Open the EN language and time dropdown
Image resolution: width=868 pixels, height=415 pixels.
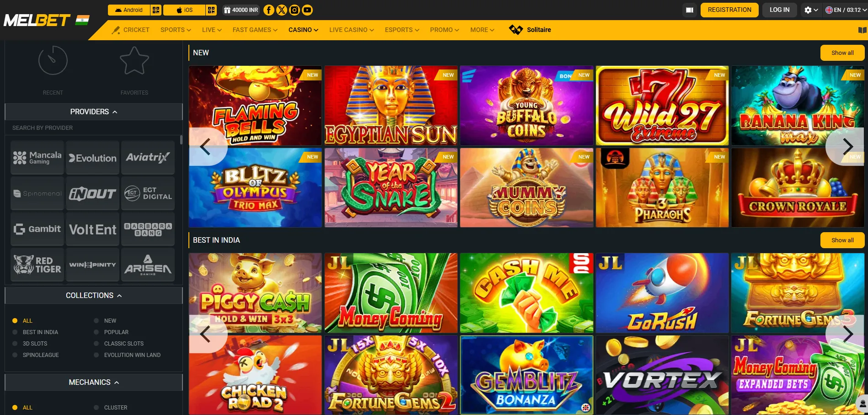(845, 10)
